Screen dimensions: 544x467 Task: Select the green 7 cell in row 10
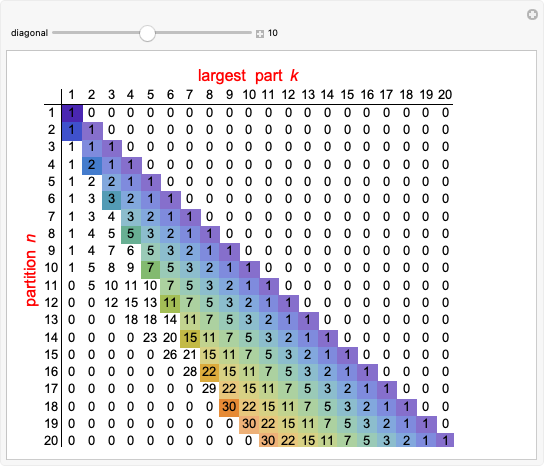click(151, 269)
